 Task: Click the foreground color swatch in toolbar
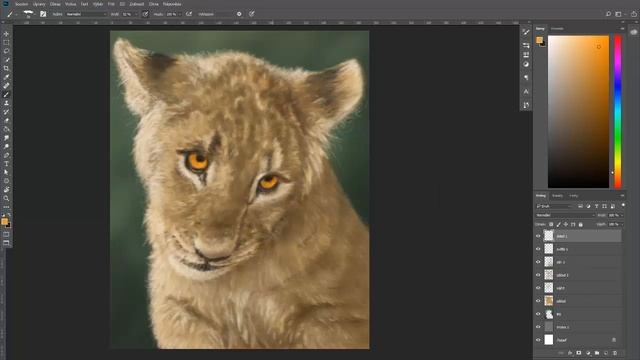(4, 222)
